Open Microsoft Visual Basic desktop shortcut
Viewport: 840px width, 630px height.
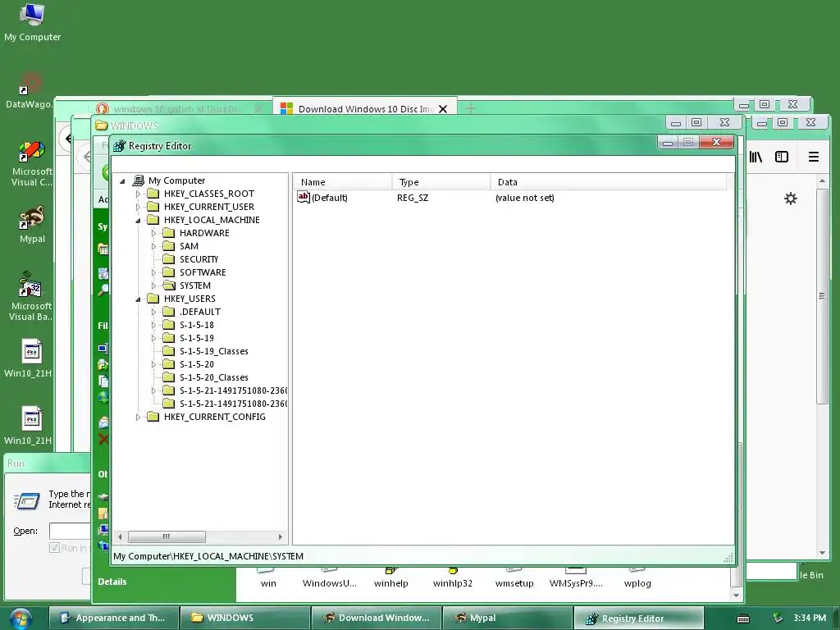30,295
